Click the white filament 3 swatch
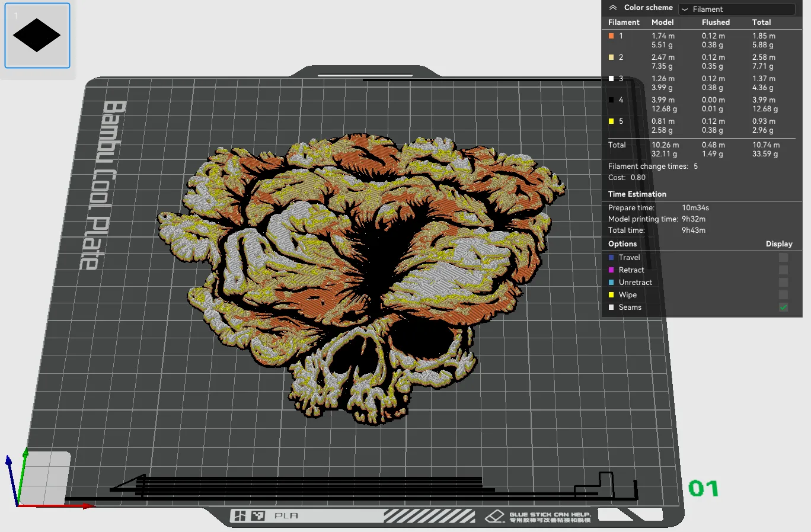811x532 pixels. tap(611, 79)
